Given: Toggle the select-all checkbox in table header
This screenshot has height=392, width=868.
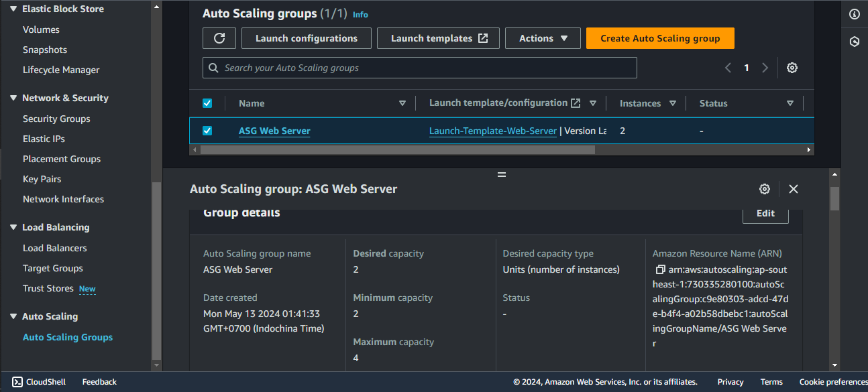Looking at the screenshot, I should coord(207,103).
